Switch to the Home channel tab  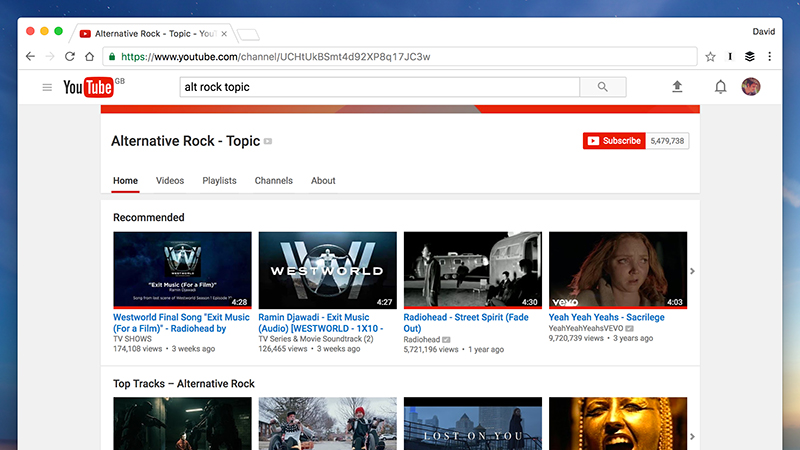[126, 181]
